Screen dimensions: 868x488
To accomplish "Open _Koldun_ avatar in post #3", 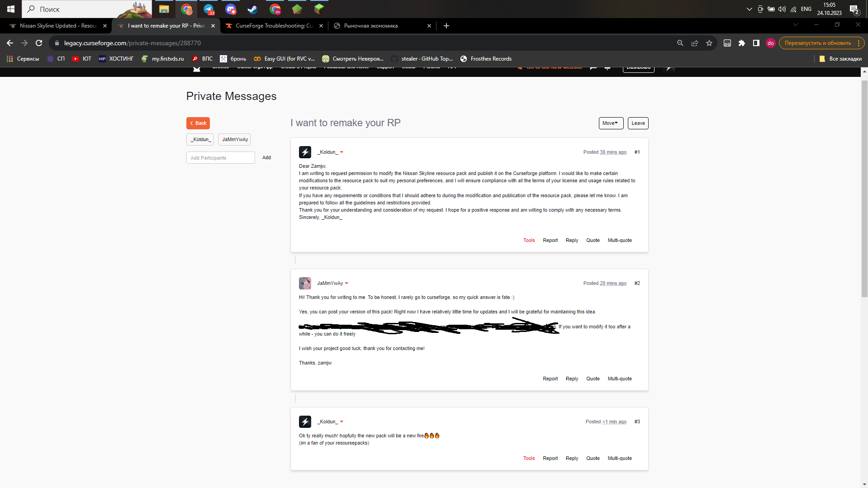I will click(305, 422).
